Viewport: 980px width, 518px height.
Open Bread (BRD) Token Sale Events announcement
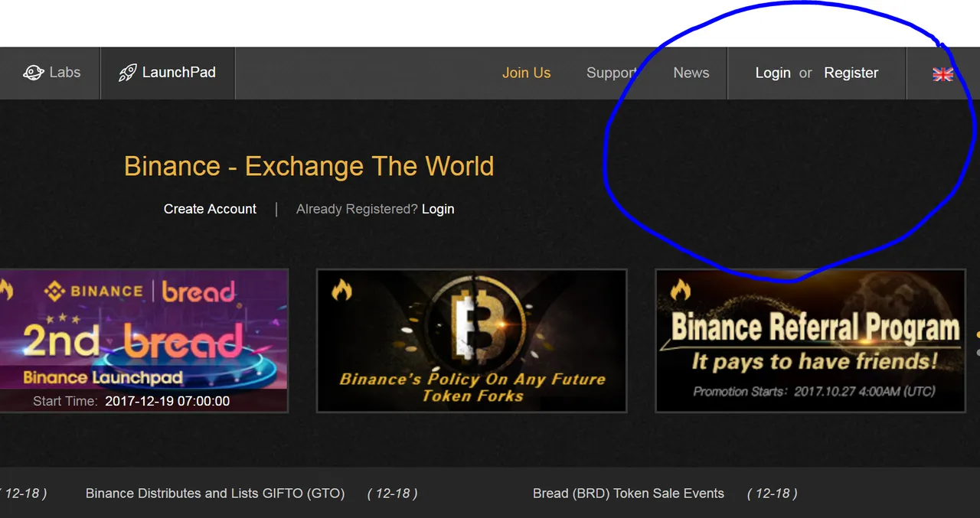click(x=629, y=494)
